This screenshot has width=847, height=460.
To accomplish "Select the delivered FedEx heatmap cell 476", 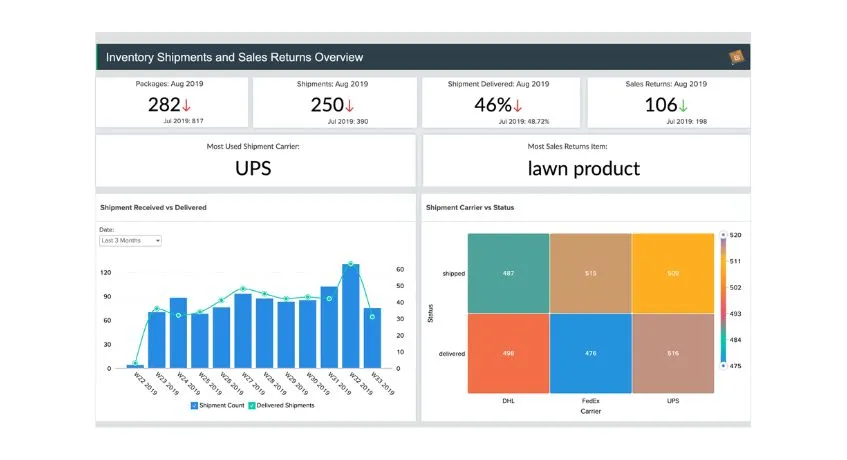I will pos(590,354).
